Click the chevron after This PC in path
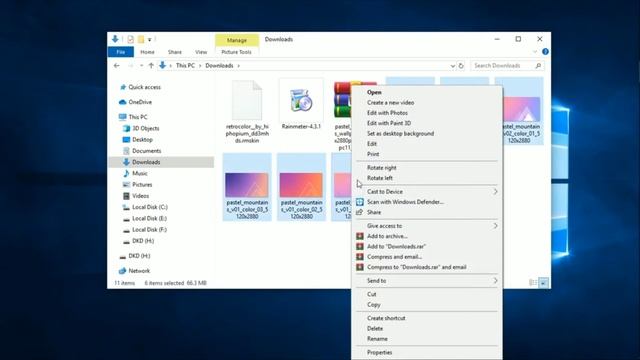Image resolution: width=640 pixels, height=360 pixels. (x=200, y=66)
